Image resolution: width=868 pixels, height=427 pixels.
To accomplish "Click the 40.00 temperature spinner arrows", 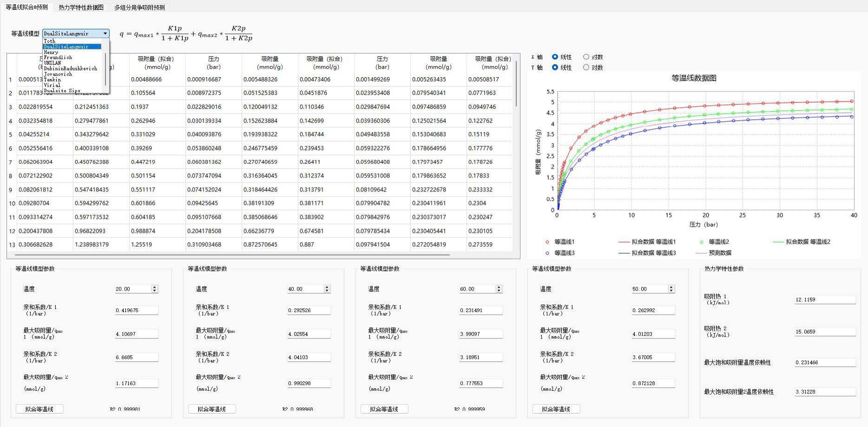I will coord(327,289).
